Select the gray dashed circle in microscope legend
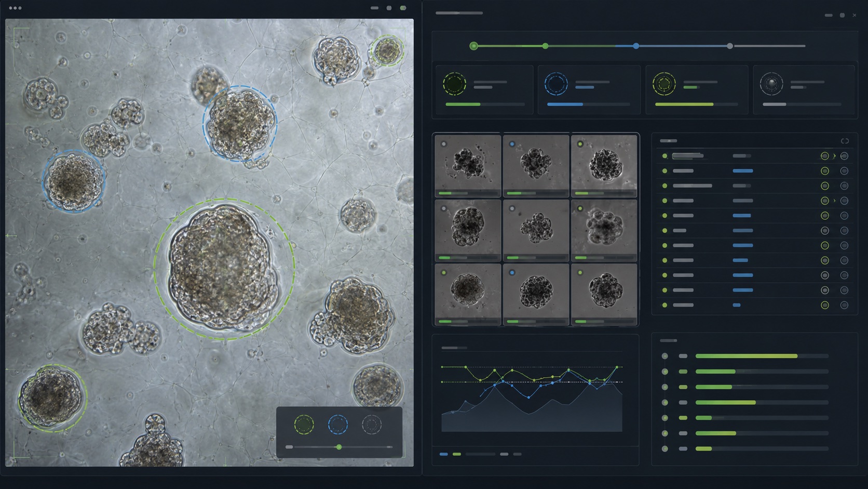868x489 pixels. [371, 425]
